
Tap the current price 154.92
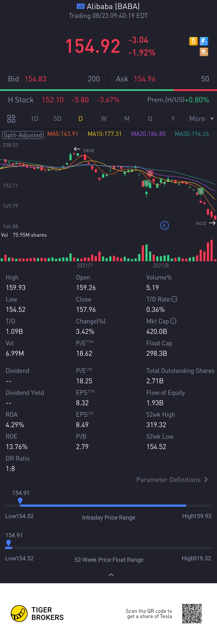click(93, 46)
